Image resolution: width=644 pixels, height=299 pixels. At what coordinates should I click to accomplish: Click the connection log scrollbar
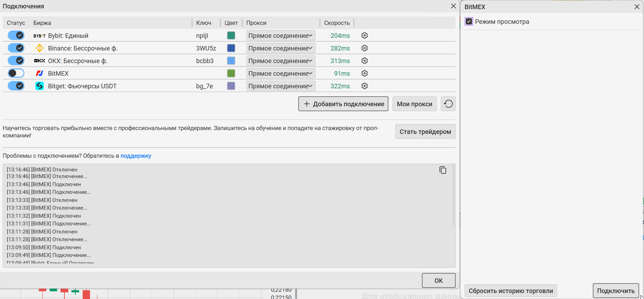pyautogui.click(x=453, y=195)
